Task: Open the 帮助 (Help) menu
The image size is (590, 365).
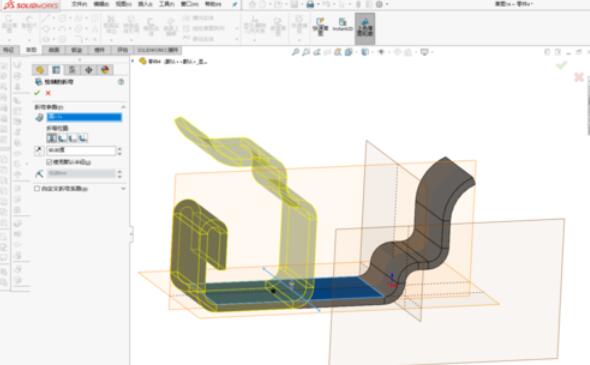Action: (213, 4)
